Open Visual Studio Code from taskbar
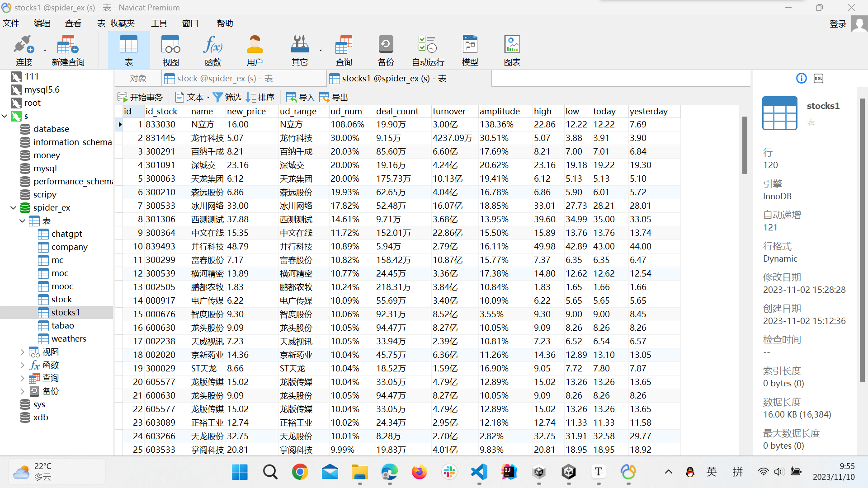The image size is (868, 488). tap(479, 472)
